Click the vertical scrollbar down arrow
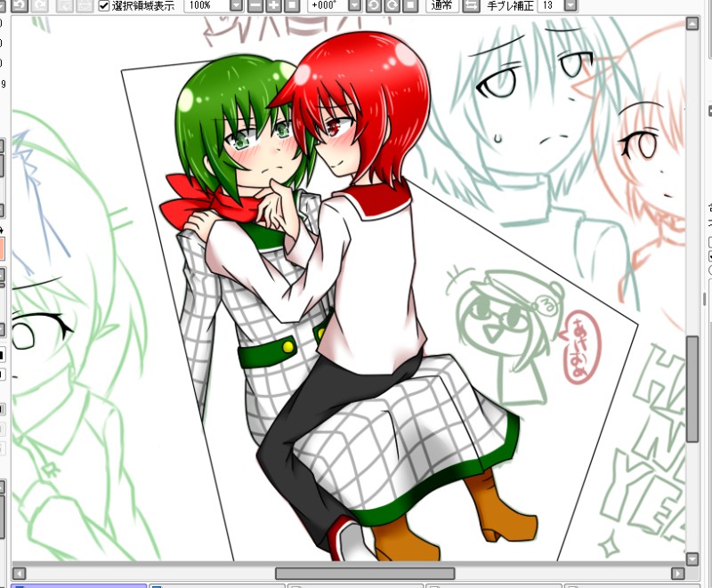This screenshot has height=588, width=712. [692, 559]
